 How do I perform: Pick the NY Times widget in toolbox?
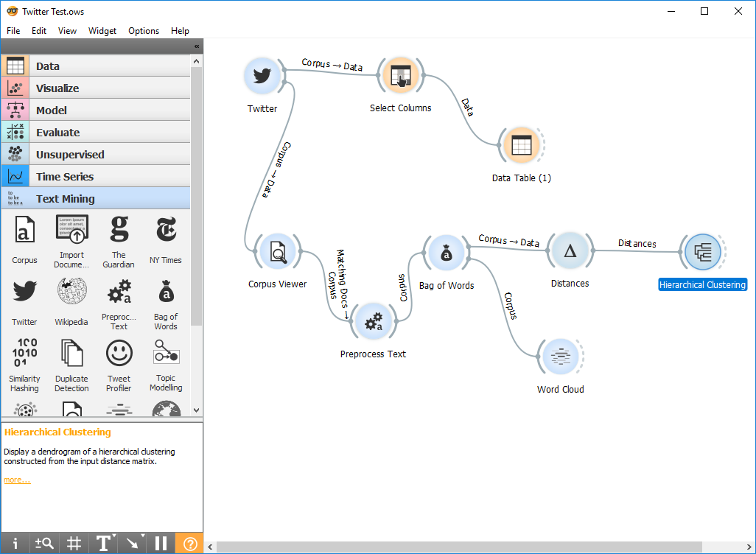click(166, 240)
